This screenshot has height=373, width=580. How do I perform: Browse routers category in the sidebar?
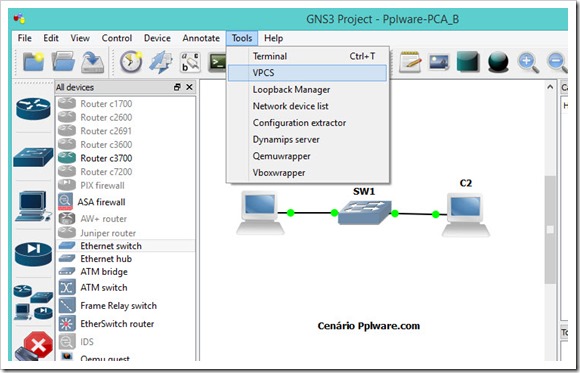(x=33, y=109)
